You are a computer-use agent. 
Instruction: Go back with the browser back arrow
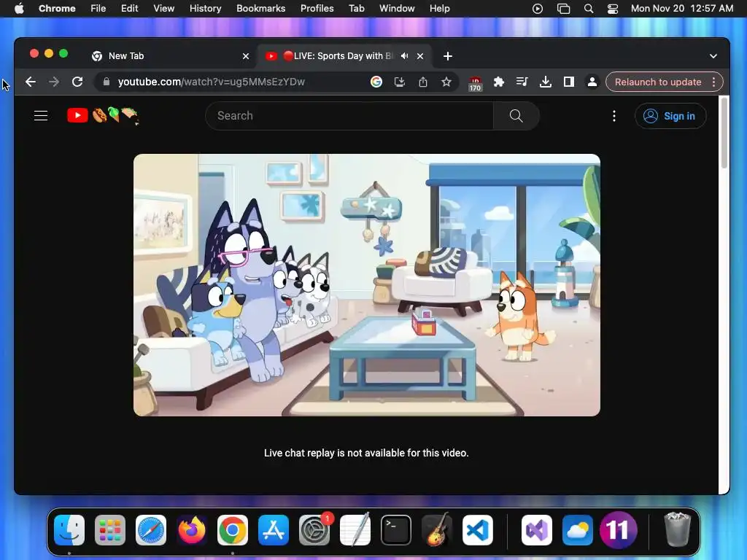tap(31, 82)
